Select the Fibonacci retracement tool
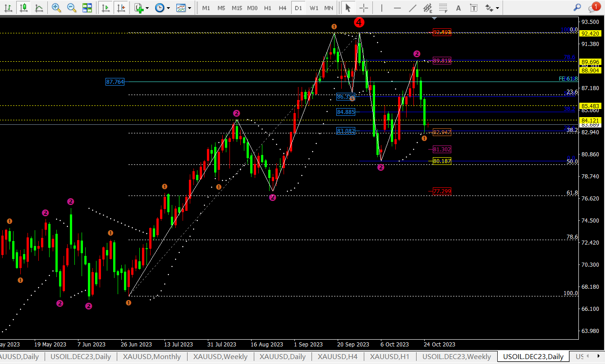This screenshot has width=605, height=364. click(444, 8)
